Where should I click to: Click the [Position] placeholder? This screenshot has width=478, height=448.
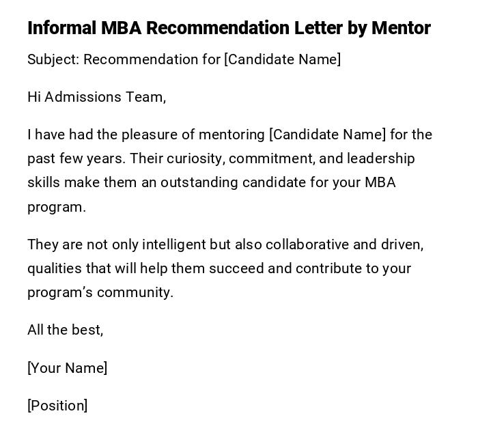click(57, 406)
